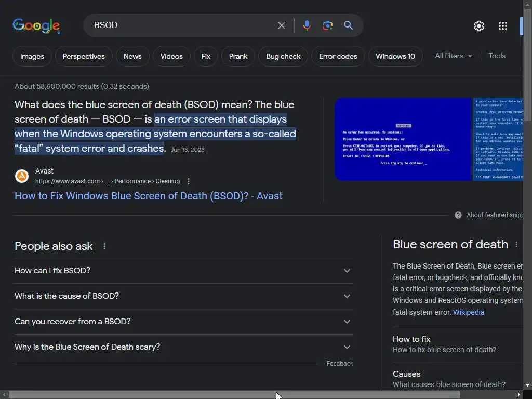Click the avast.com breadcrumb URL
Screen dimensions: 532x399
[x=107, y=181]
